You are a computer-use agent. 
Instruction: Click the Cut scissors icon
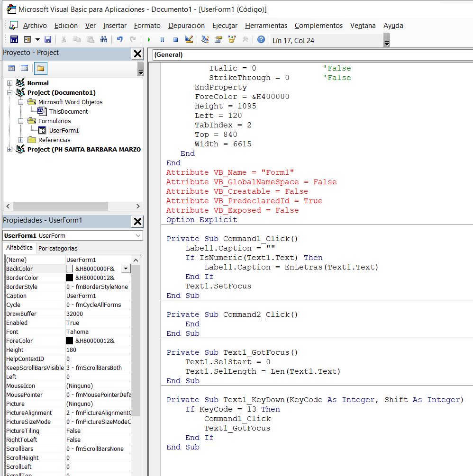(x=64, y=39)
